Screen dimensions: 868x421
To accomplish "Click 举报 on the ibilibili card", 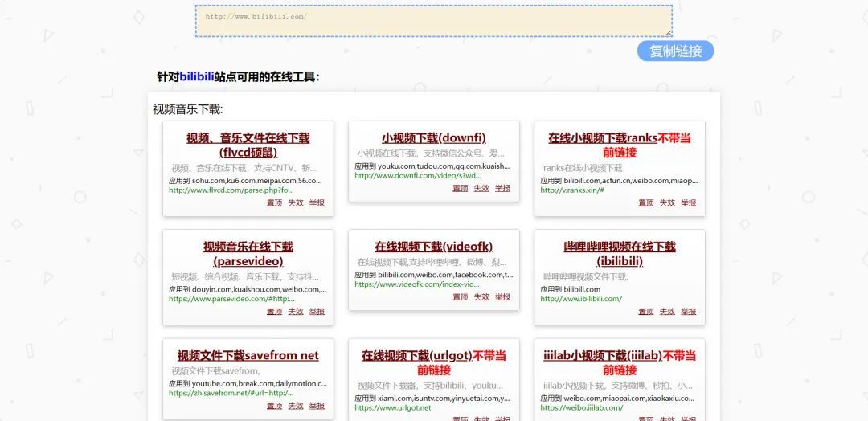I will (x=689, y=312).
